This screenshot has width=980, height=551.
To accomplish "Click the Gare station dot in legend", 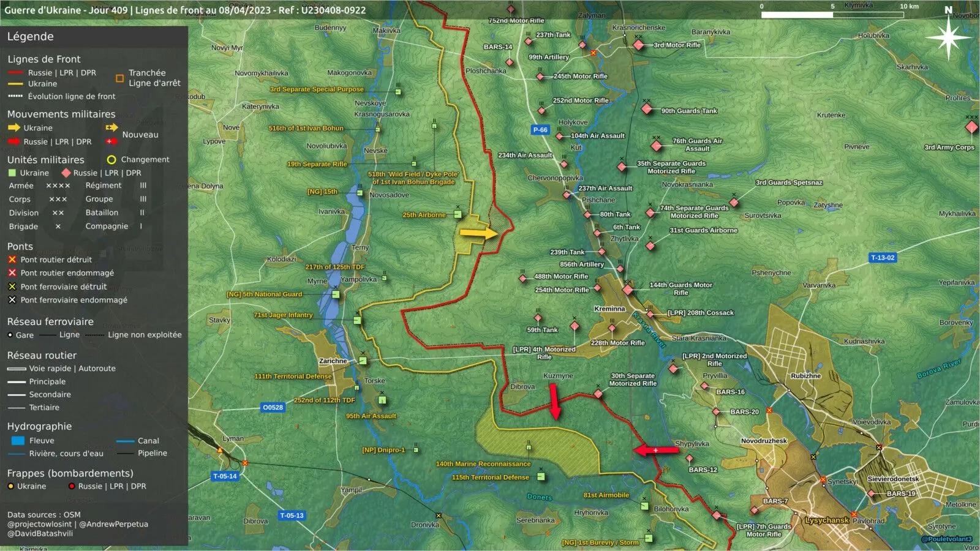I will click(x=10, y=335).
